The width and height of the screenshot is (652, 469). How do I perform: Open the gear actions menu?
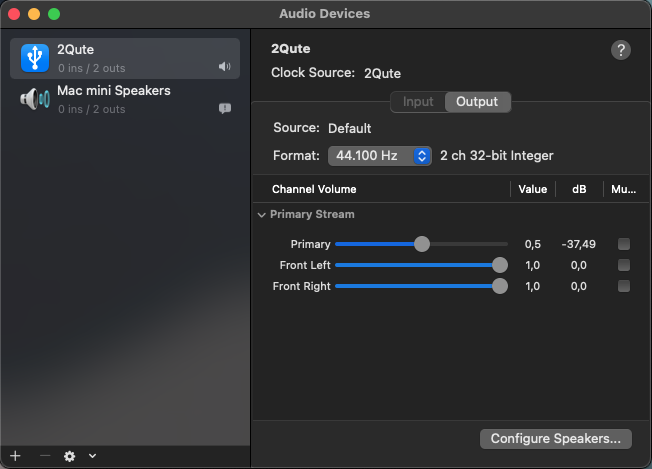69,456
